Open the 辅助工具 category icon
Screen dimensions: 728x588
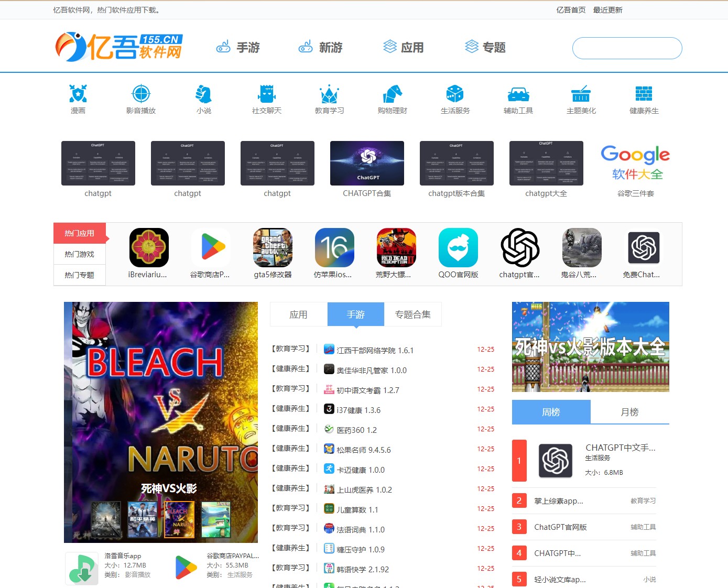tap(518, 95)
